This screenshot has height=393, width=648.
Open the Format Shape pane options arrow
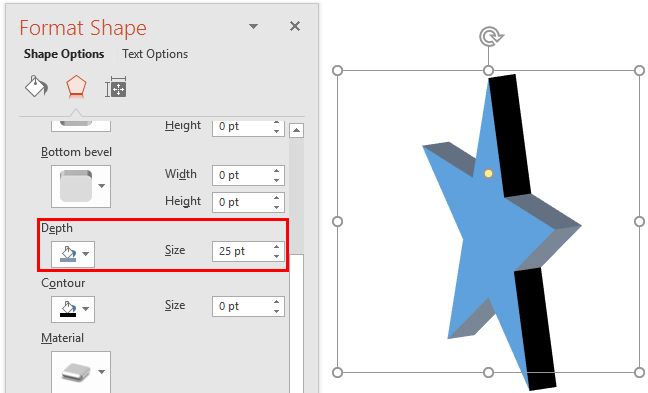tap(253, 26)
